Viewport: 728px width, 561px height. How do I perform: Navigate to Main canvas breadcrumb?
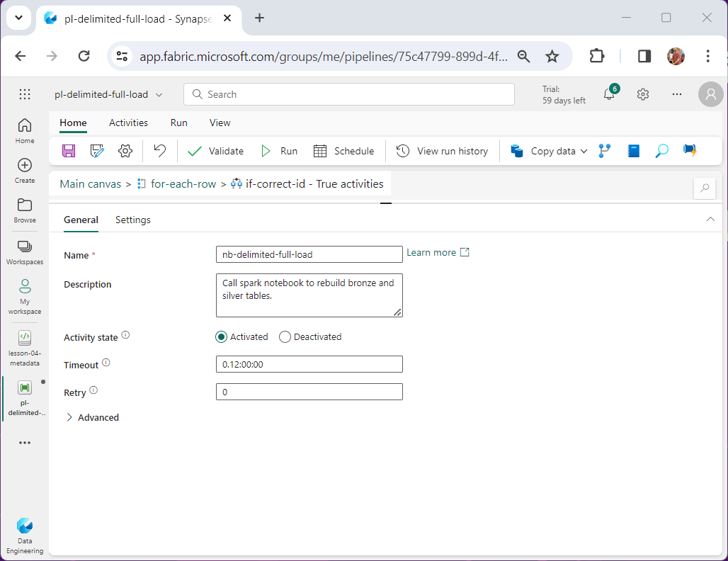coord(90,184)
